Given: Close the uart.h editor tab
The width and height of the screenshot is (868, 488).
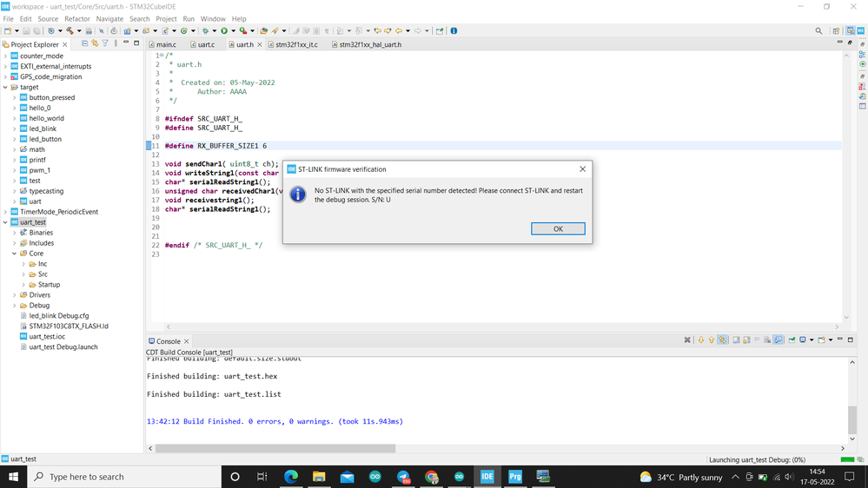Looking at the screenshot, I should [260, 45].
